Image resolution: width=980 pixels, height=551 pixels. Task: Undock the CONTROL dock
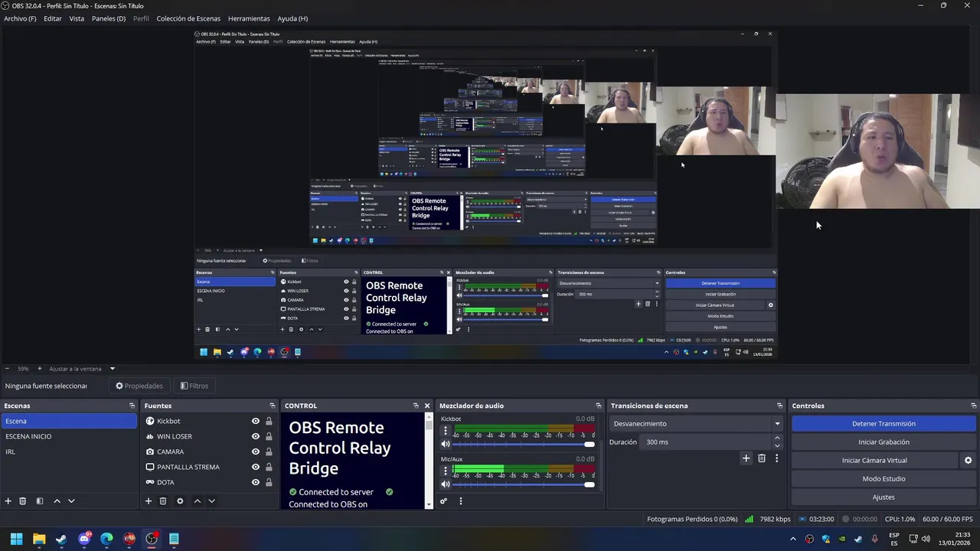[x=416, y=406]
